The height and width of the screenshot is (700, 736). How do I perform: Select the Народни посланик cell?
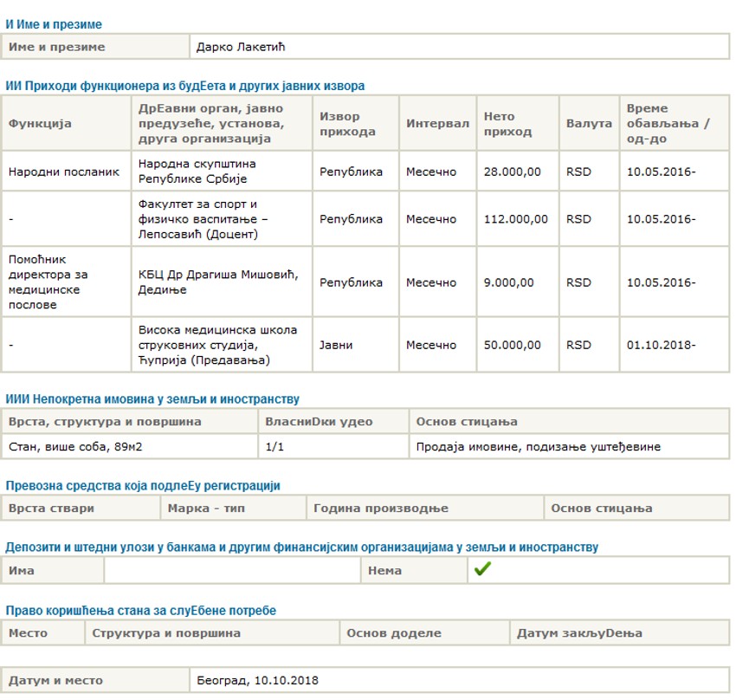(64, 172)
